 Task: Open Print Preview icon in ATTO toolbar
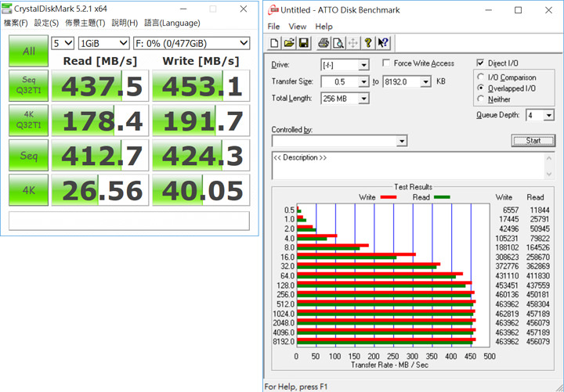[x=338, y=43]
